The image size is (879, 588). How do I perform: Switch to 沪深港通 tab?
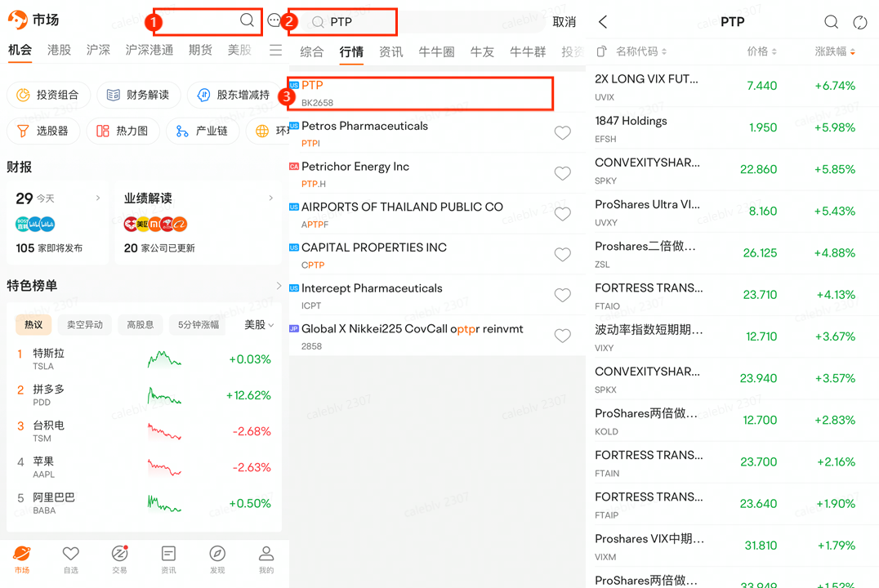click(x=149, y=50)
